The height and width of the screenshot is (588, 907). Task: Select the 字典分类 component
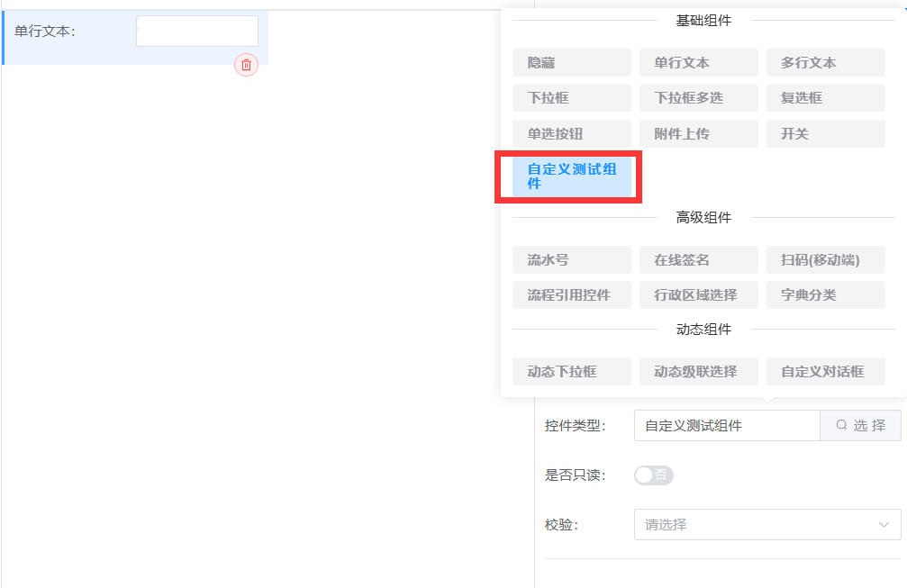click(825, 294)
